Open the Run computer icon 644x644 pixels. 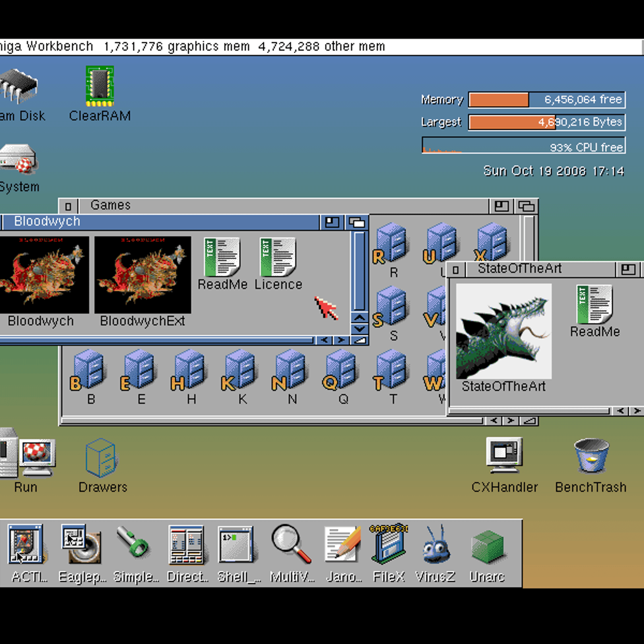click(27, 454)
